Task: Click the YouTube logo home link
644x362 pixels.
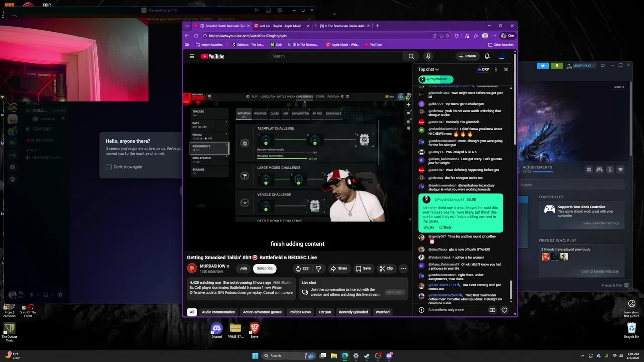Action: click(x=213, y=56)
